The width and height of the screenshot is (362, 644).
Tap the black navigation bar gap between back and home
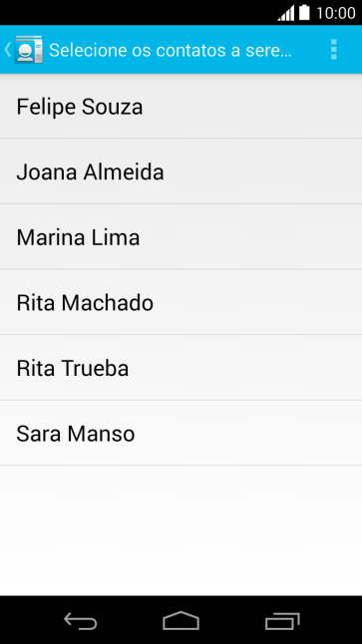(x=131, y=621)
